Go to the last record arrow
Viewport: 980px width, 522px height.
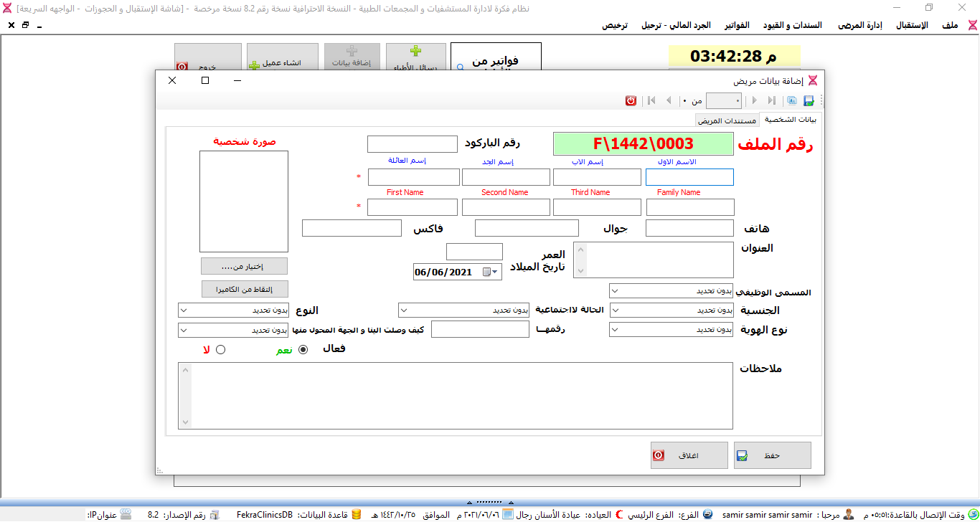(x=772, y=101)
